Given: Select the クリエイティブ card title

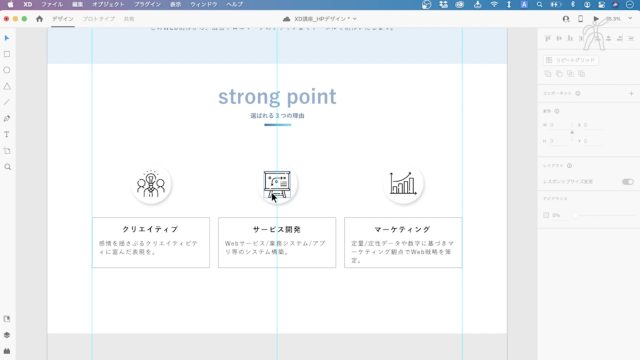Looking at the screenshot, I should [151, 229].
